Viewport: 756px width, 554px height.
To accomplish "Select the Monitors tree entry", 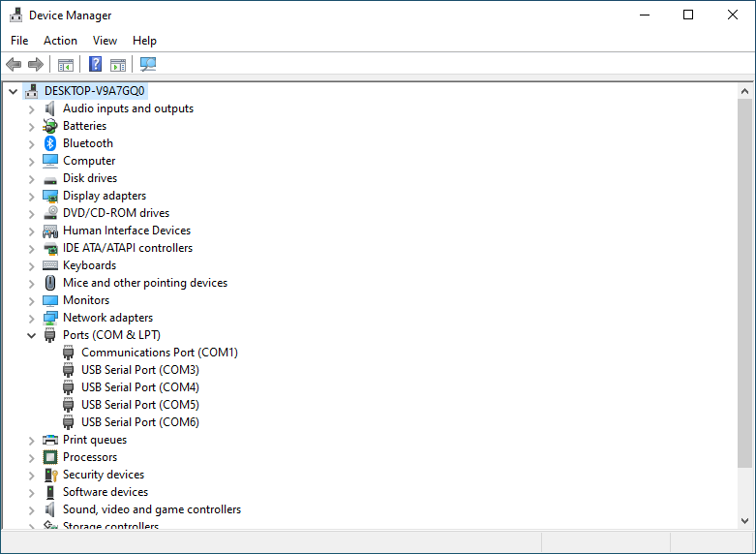I will click(x=86, y=300).
